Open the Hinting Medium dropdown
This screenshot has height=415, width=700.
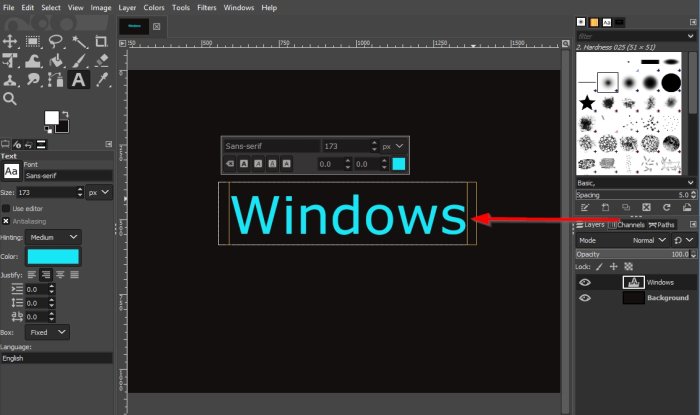(x=53, y=237)
